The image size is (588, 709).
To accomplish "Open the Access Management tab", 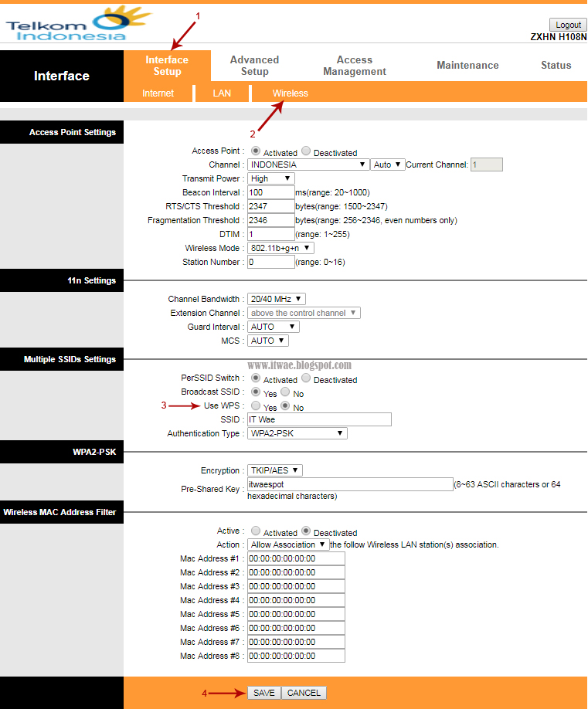I will (x=354, y=66).
